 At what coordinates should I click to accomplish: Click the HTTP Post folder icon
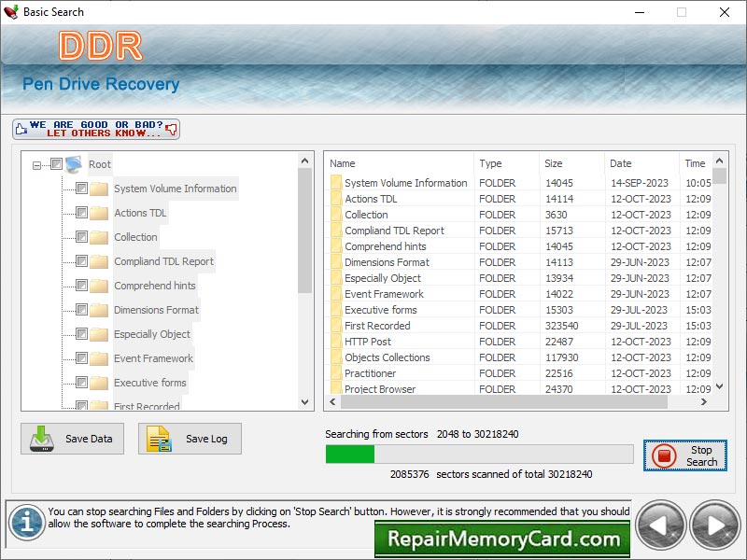[335, 342]
